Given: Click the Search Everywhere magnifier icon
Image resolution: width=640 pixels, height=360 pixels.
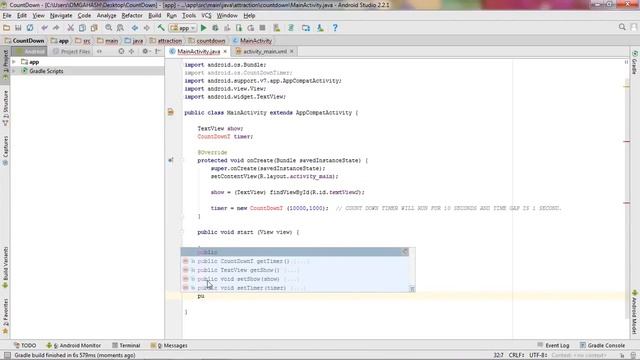Looking at the screenshot, I should point(622,27).
